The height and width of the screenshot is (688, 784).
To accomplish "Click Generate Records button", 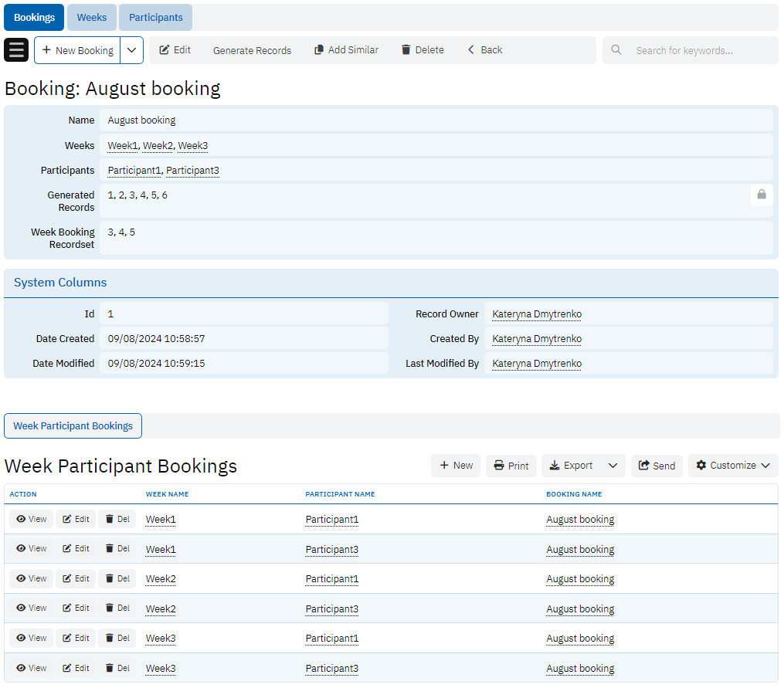I will coord(252,50).
